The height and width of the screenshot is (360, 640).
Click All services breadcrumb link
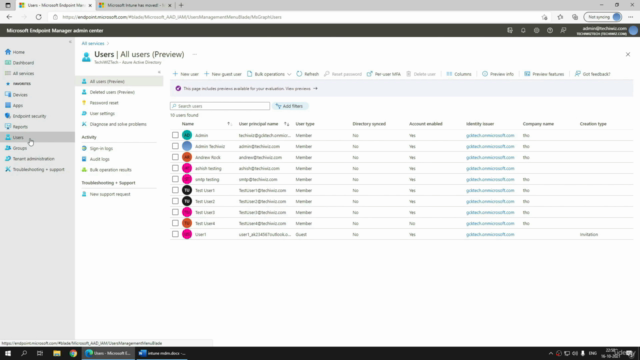click(x=93, y=43)
